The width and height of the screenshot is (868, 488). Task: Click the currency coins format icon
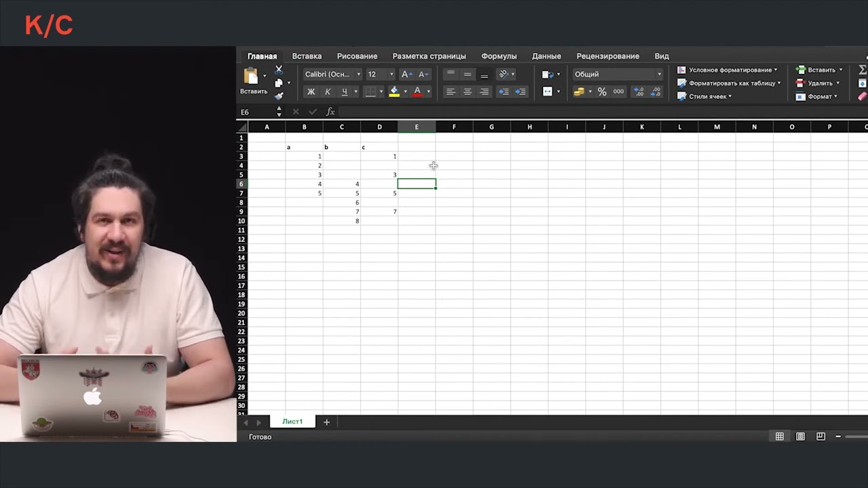click(579, 91)
